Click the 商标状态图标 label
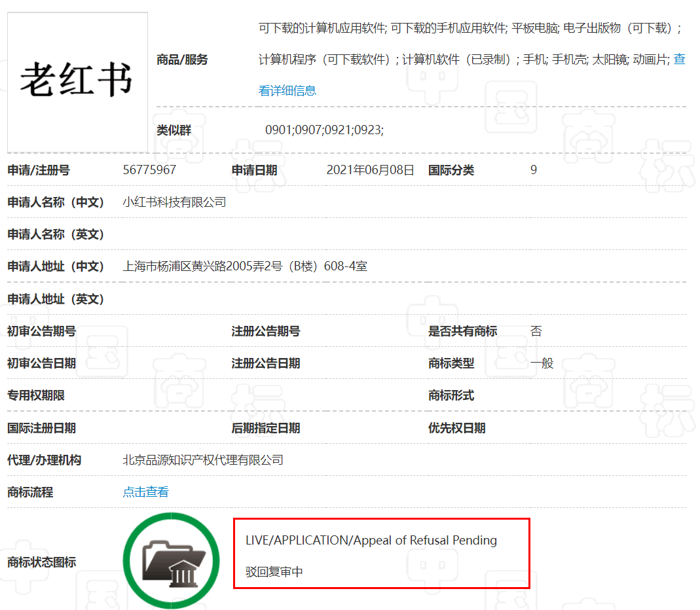 [41, 562]
